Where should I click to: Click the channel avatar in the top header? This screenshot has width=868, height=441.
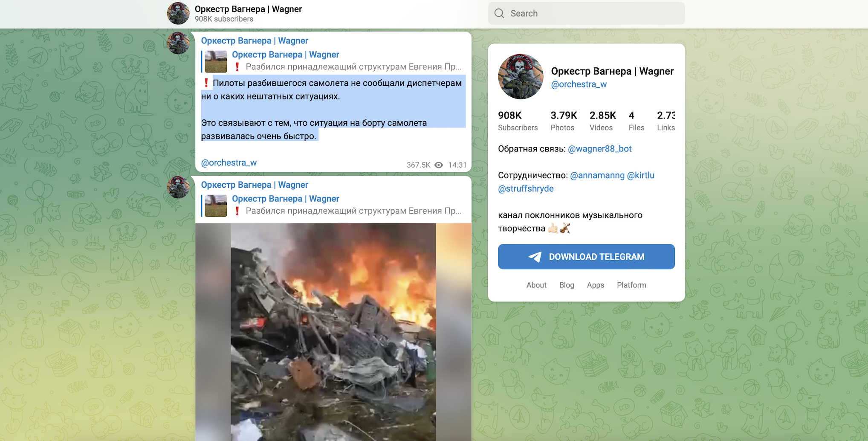[178, 14]
